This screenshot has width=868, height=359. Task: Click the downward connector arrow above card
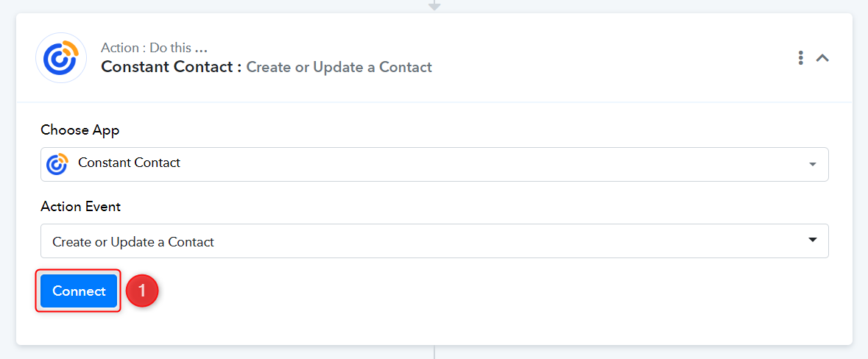coord(434,6)
